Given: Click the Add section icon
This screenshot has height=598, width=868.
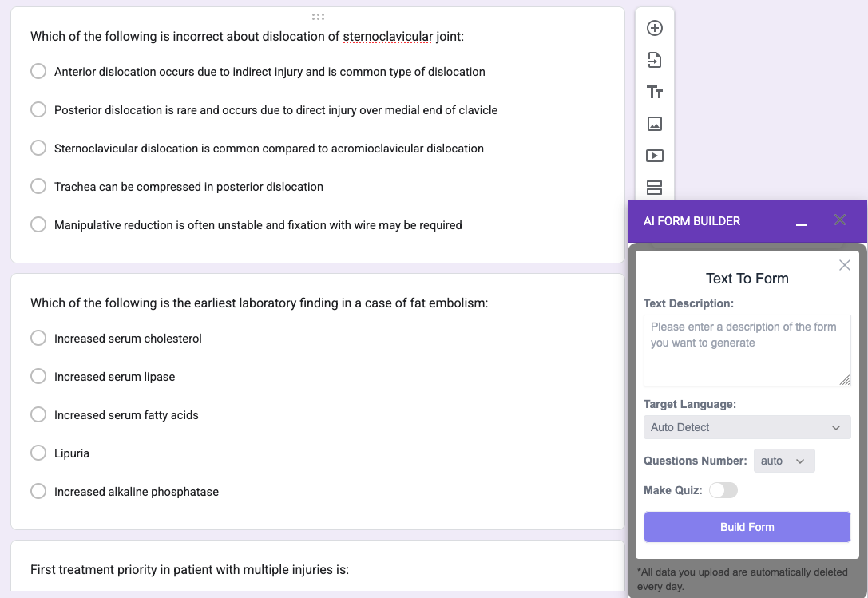Looking at the screenshot, I should tap(654, 188).
